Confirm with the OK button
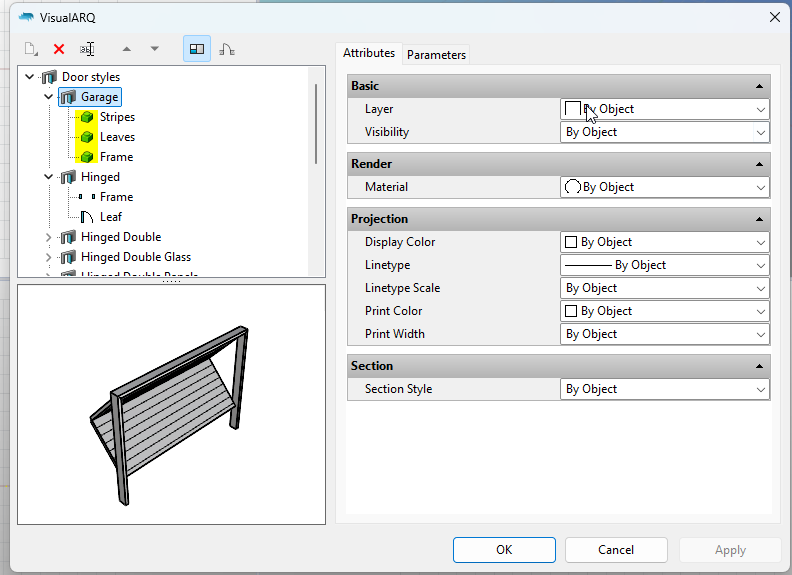792x575 pixels. (x=504, y=550)
